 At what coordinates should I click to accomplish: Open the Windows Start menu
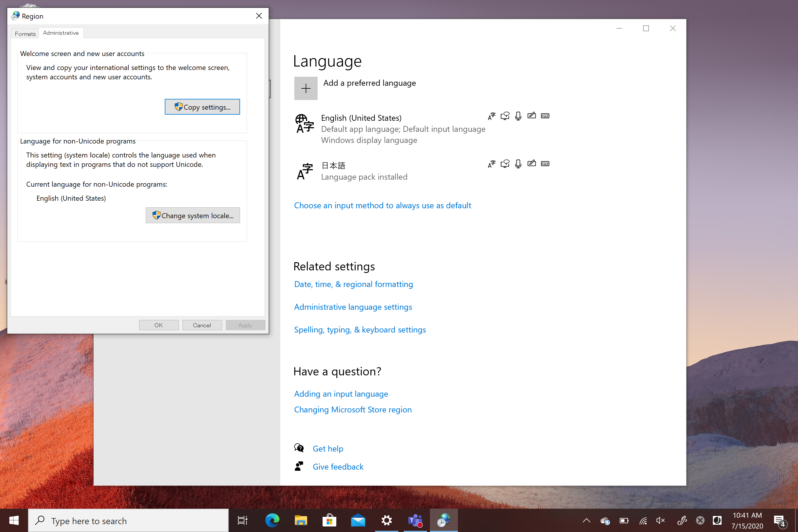(x=14, y=520)
